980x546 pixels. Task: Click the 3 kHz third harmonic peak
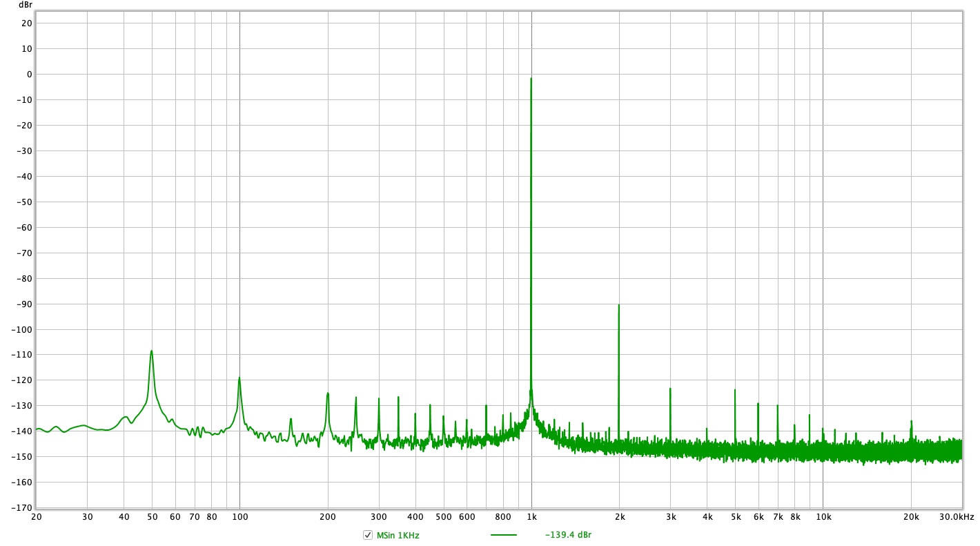pos(670,389)
